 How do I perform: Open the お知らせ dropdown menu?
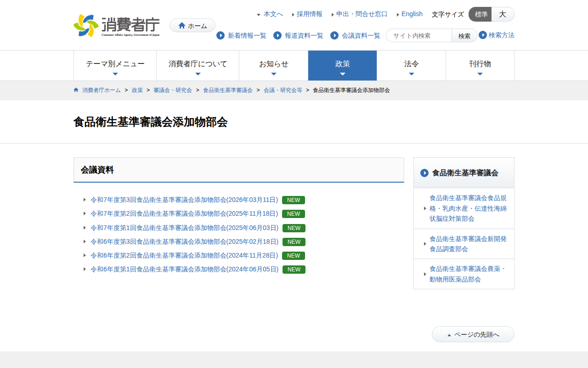coord(273,65)
